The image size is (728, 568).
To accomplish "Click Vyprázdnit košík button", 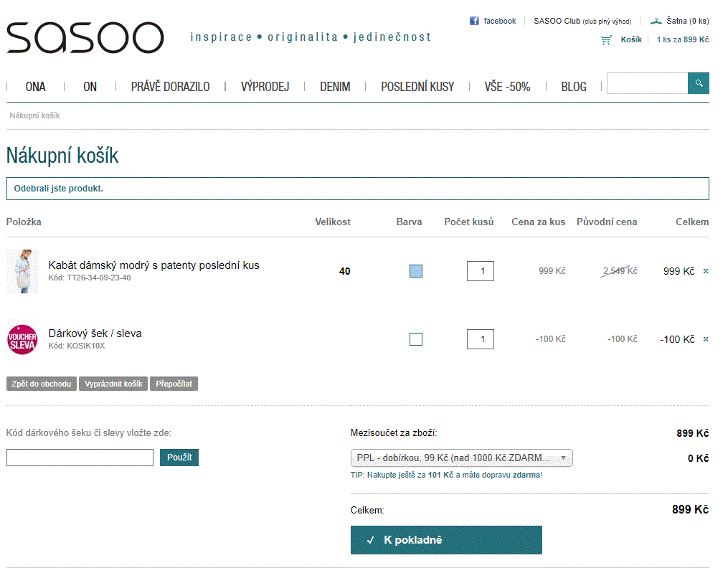I will click(113, 384).
